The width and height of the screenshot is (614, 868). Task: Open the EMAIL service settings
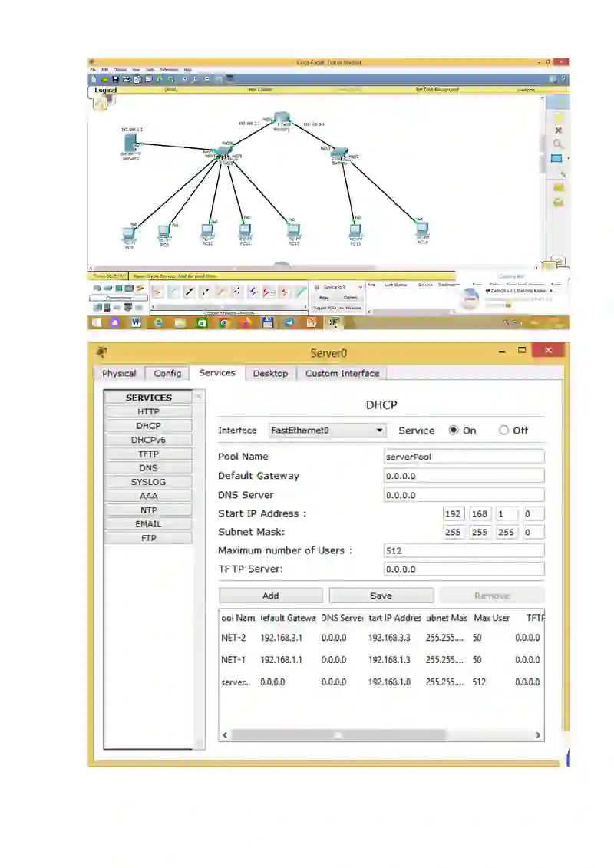pos(148,523)
